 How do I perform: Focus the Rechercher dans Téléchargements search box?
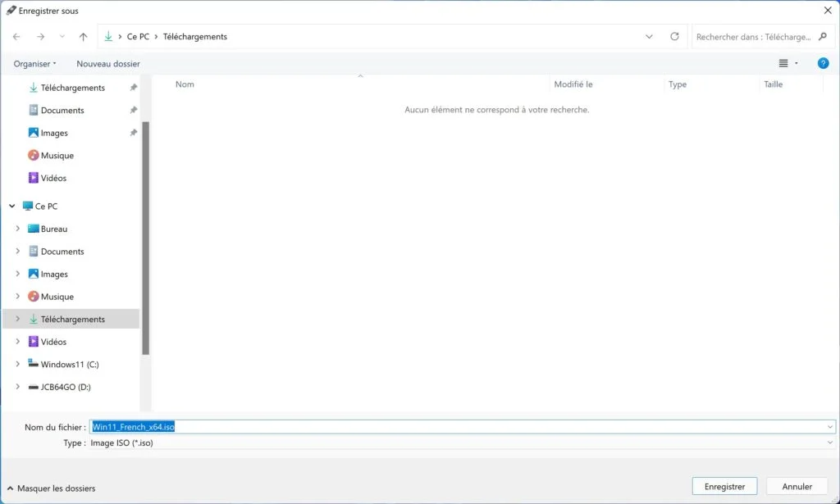753,37
